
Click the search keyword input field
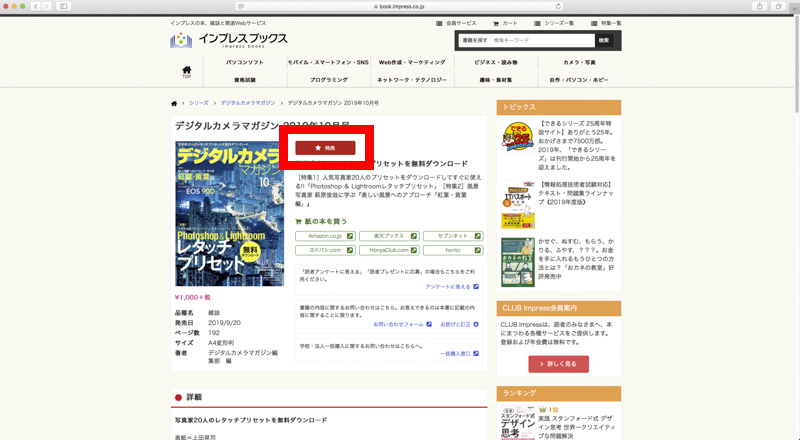[x=542, y=40]
